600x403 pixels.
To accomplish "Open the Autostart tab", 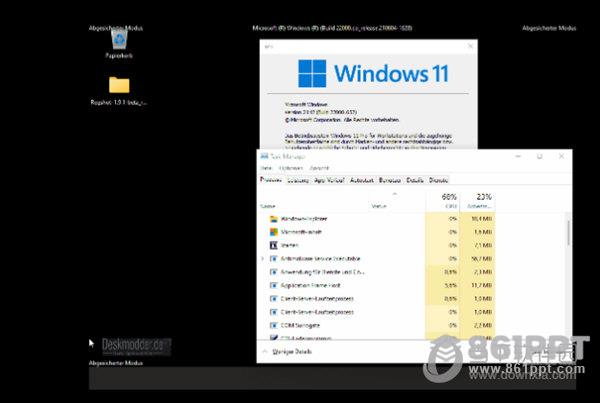I will tap(362, 180).
